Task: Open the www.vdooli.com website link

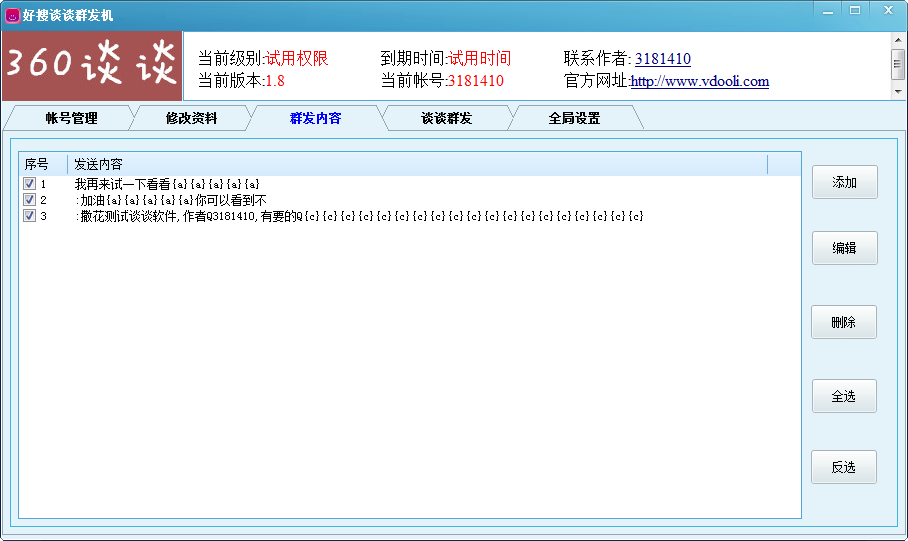Action: tap(700, 81)
